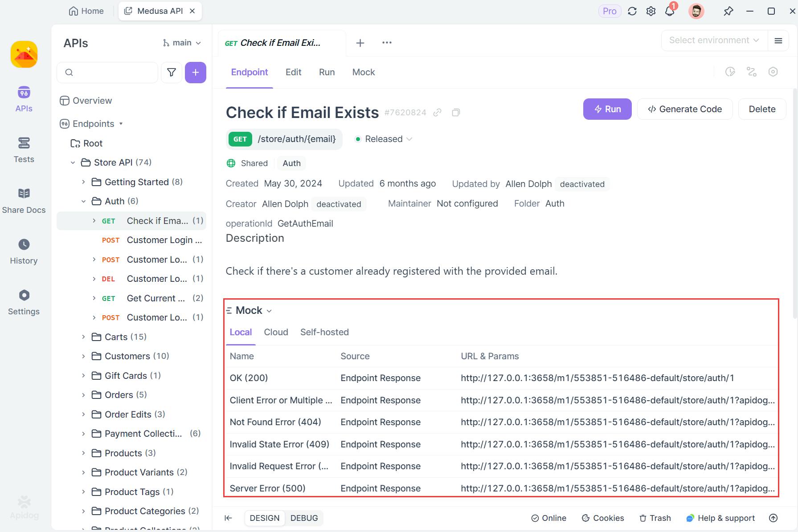Copy the endpoint link icon
This screenshot has width=798, height=532.
pyautogui.click(x=438, y=113)
